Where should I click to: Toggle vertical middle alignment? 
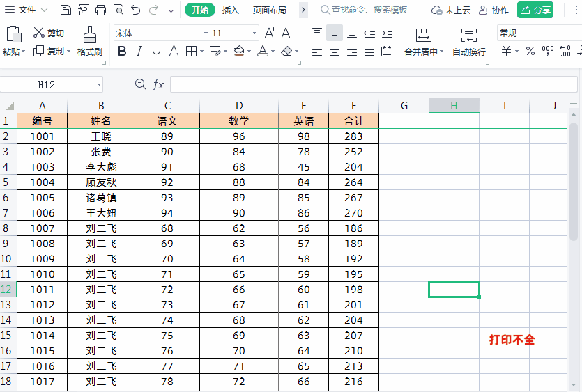point(335,33)
